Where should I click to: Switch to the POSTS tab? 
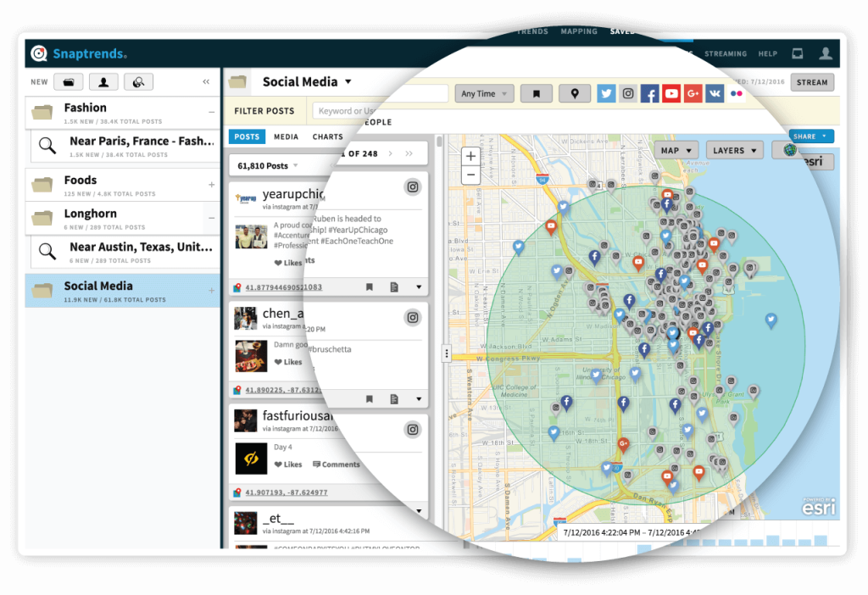(247, 136)
